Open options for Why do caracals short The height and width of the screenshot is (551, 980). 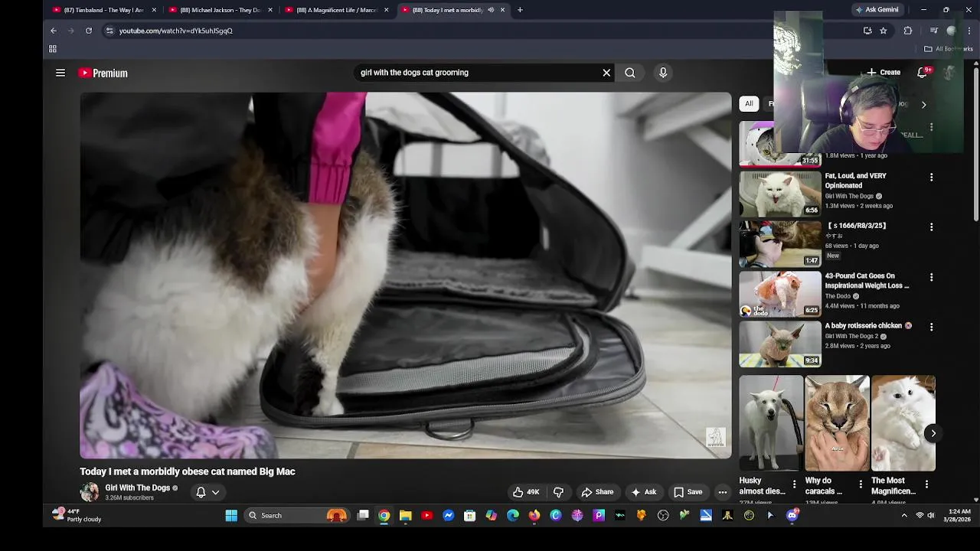point(861,484)
